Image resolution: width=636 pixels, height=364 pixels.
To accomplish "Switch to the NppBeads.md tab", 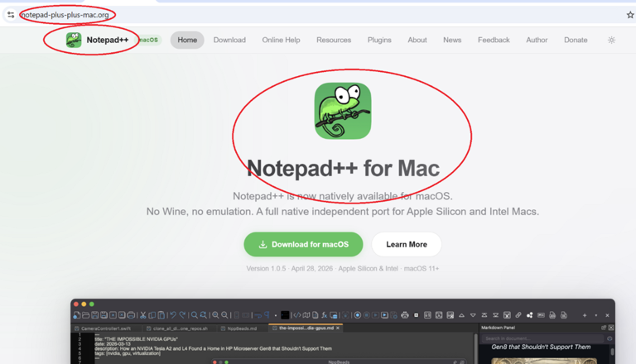I will (x=242, y=328).
